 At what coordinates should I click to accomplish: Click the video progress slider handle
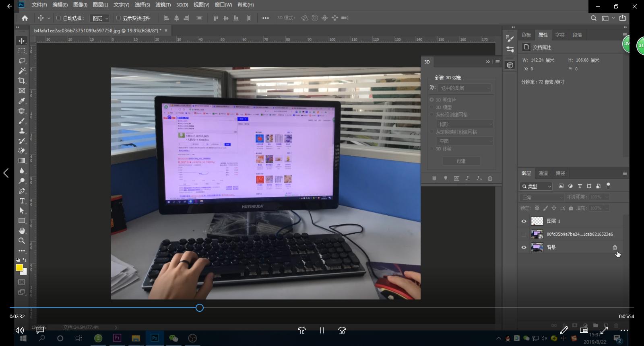point(200,308)
